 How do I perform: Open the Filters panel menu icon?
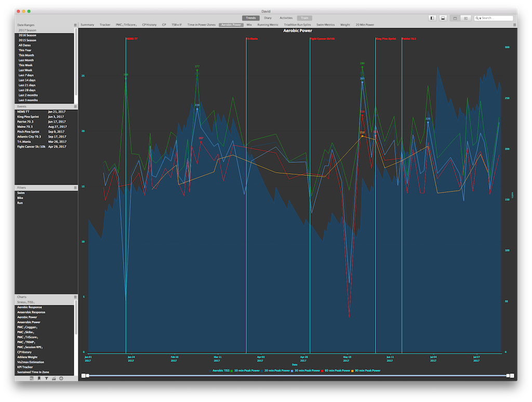click(75, 188)
